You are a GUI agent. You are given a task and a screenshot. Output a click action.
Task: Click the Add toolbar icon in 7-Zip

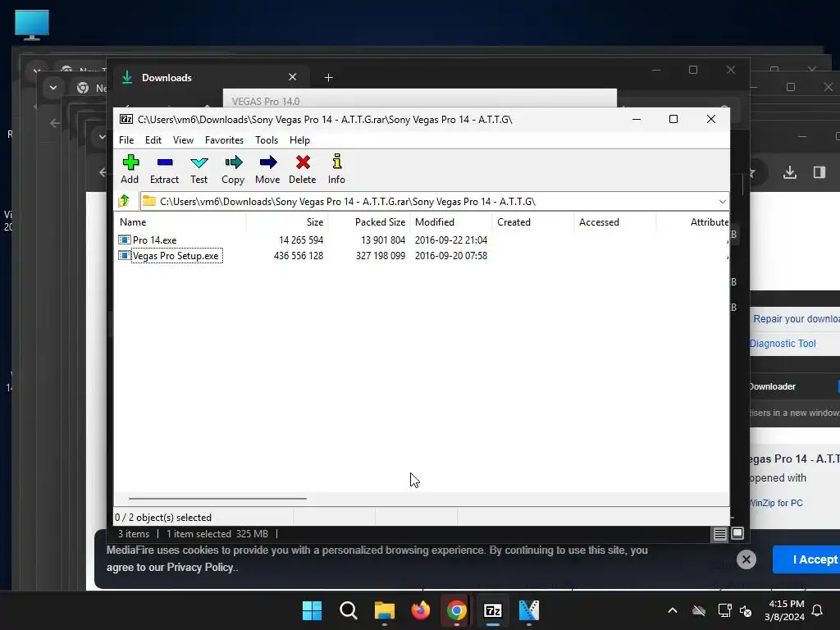[x=130, y=162]
